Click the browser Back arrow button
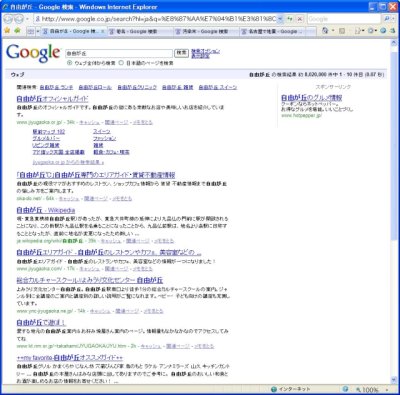The height and width of the screenshot is (395, 400). (x=8, y=19)
